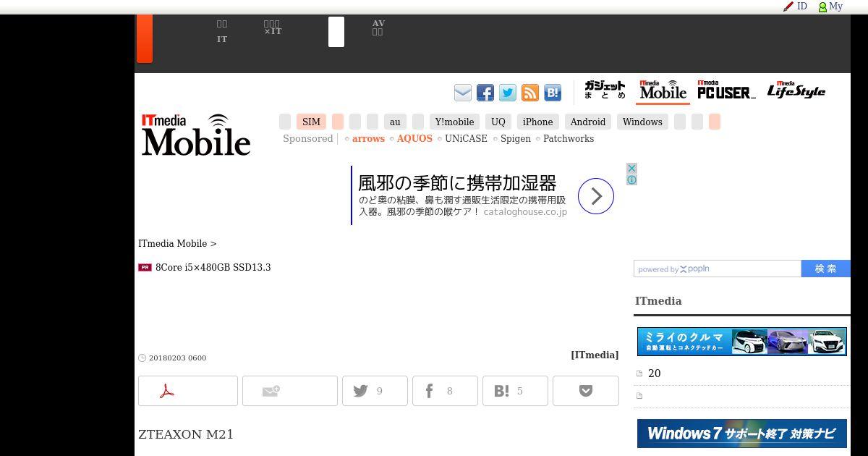Viewport: 868px width, 456px height.
Task: Click the humidifier ad headline 風邪の季節に携帯加湿器
Action: pos(457,182)
